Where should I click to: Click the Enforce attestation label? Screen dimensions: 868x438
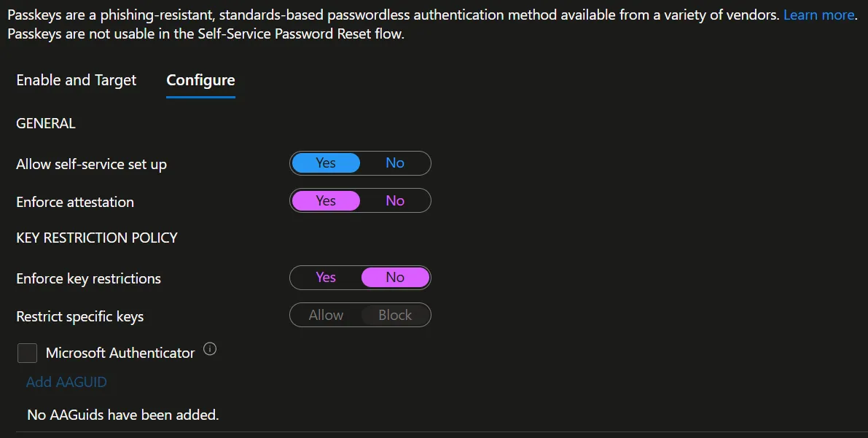(74, 202)
